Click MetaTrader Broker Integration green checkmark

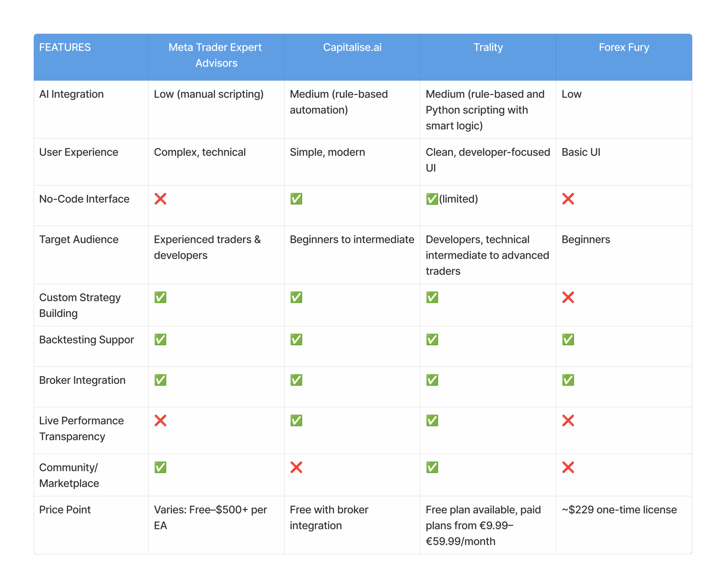pos(160,380)
